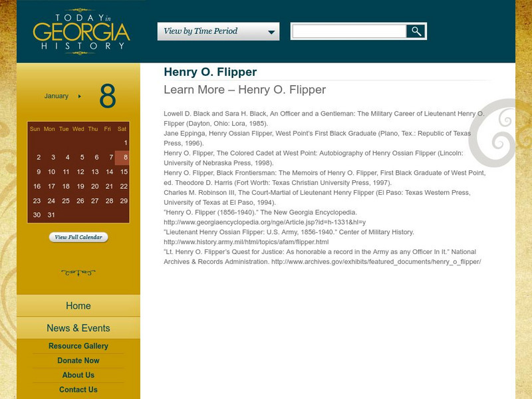The image size is (532, 399).
Task: Open News & Events menu item
Action: (78, 328)
